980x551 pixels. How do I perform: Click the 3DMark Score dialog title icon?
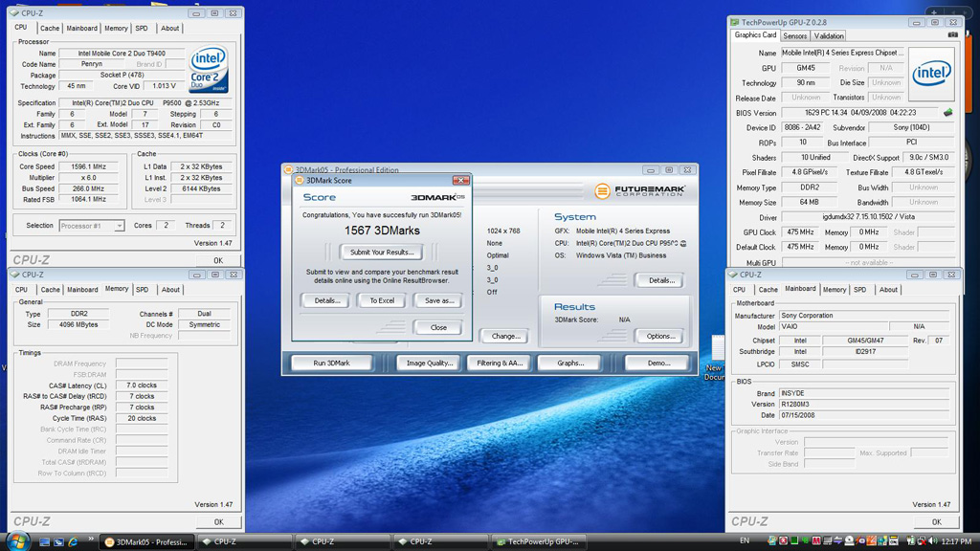tap(300, 181)
